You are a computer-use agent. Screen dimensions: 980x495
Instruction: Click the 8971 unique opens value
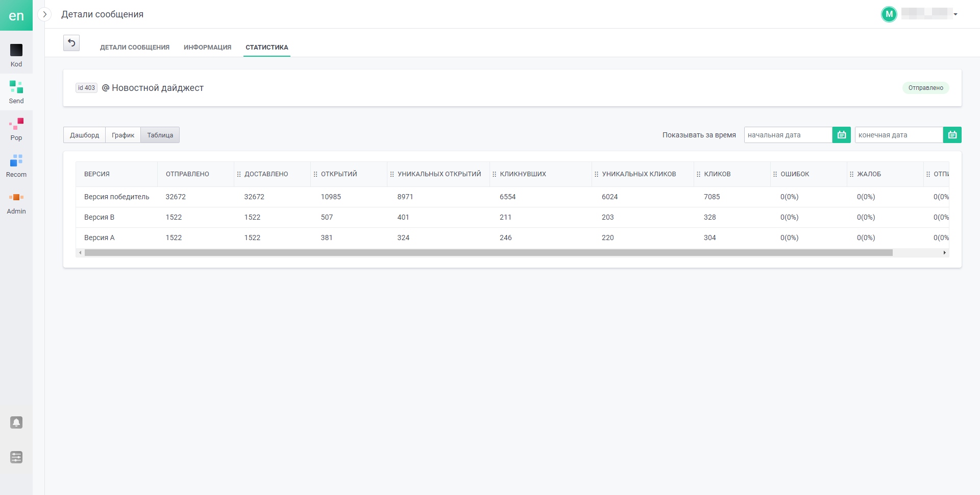pos(405,197)
